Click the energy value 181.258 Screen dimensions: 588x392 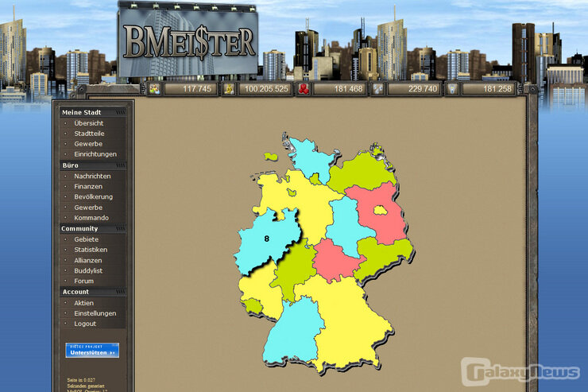[497, 89]
